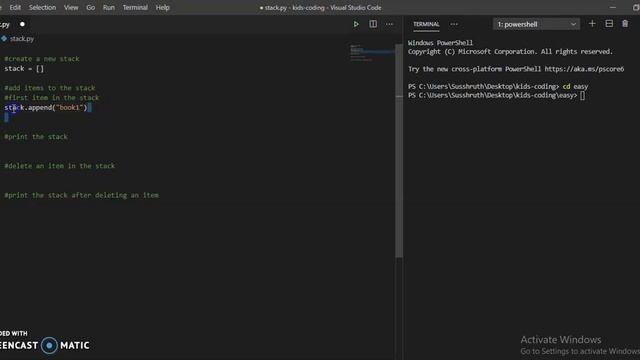Split the editor to the right
640x360 pixels.
[x=373, y=24]
